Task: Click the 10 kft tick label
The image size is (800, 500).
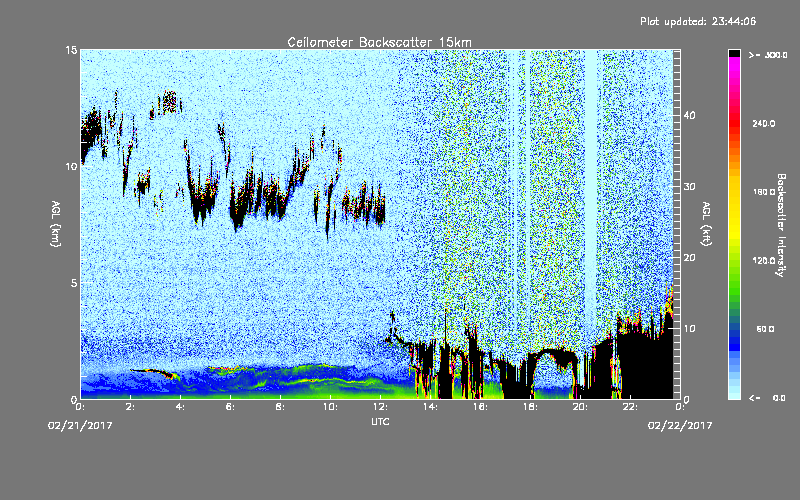Action: 689,329
